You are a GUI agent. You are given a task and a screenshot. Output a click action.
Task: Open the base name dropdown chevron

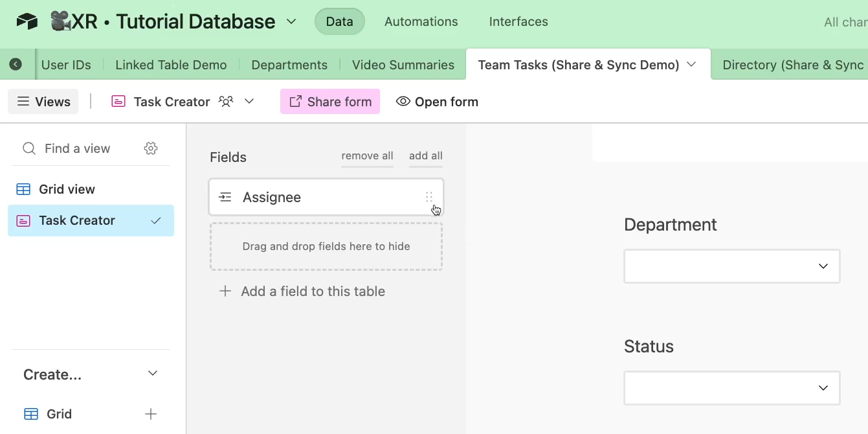291,21
